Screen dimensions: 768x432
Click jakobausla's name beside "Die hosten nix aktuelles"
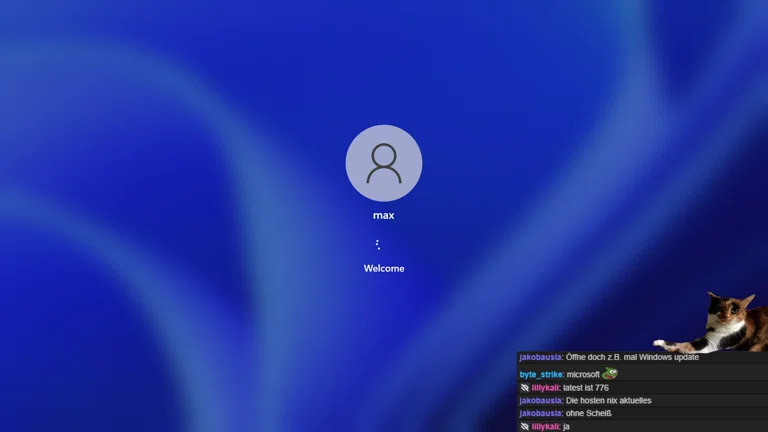(x=540, y=401)
